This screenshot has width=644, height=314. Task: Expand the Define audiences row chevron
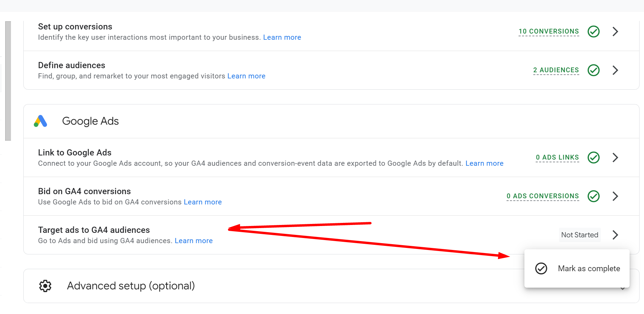pos(616,70)
